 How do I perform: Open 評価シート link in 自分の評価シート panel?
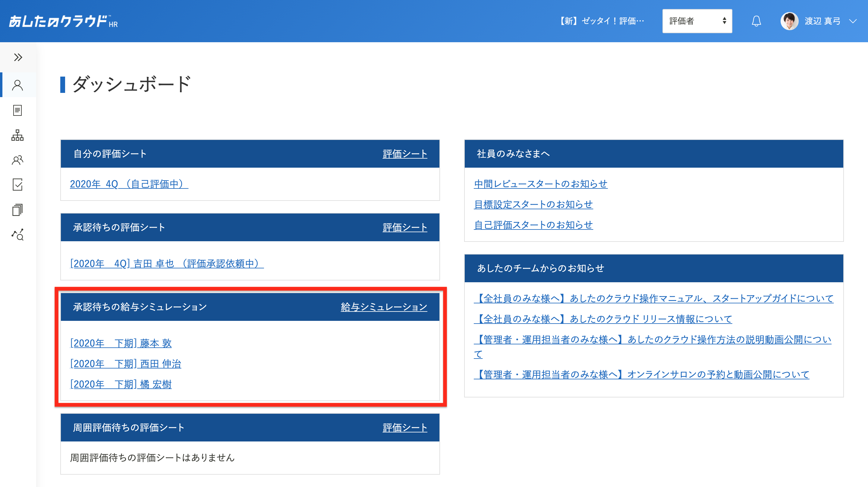pyautogui.click(x=405, y=154)
